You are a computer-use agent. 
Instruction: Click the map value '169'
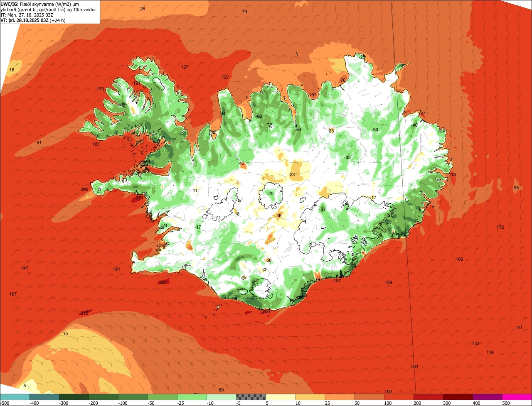[459, 259]
